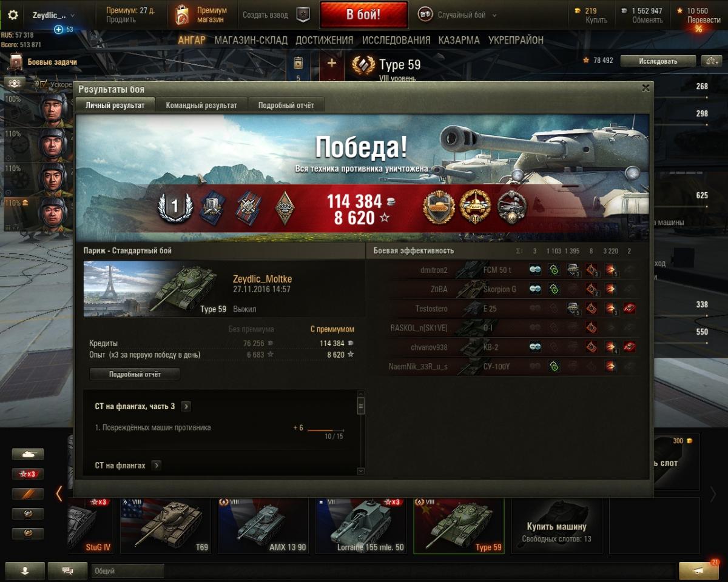Click the first class mastery badge

175,208
